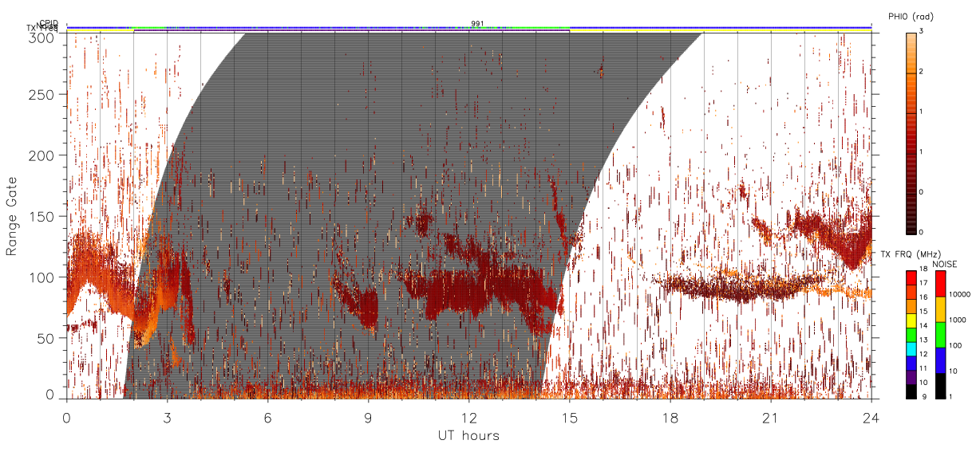Click the '9' tick on UT hours axis

(368, 417)
